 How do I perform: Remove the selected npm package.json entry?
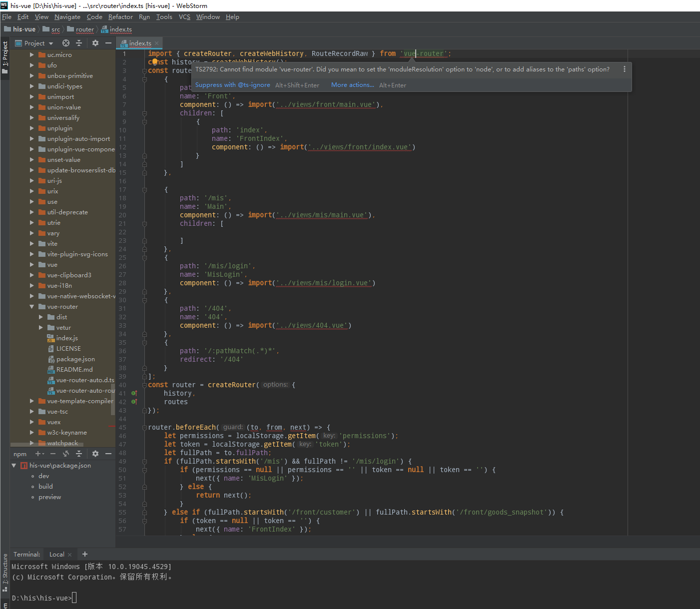coord(52,454)
